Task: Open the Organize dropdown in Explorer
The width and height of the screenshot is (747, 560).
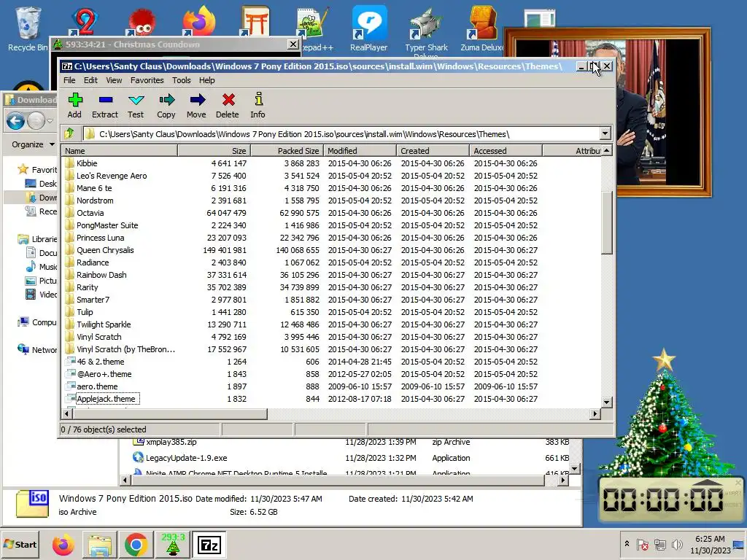Action: tap(33, 144)
